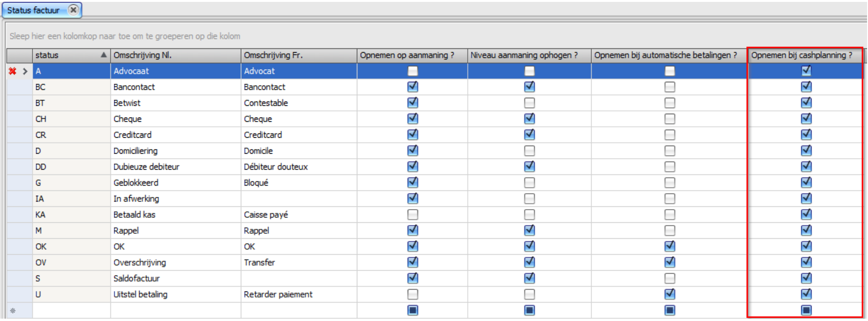Click the red X row error icon

13,71
